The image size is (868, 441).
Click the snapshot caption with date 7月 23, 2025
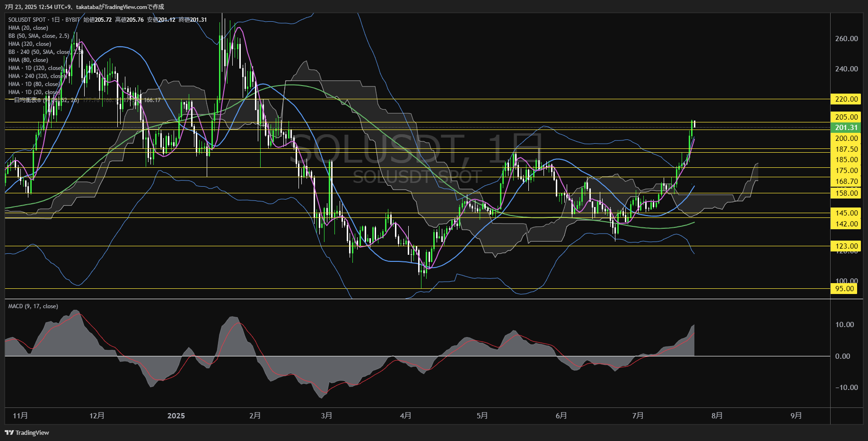click(x=85, y=7)
